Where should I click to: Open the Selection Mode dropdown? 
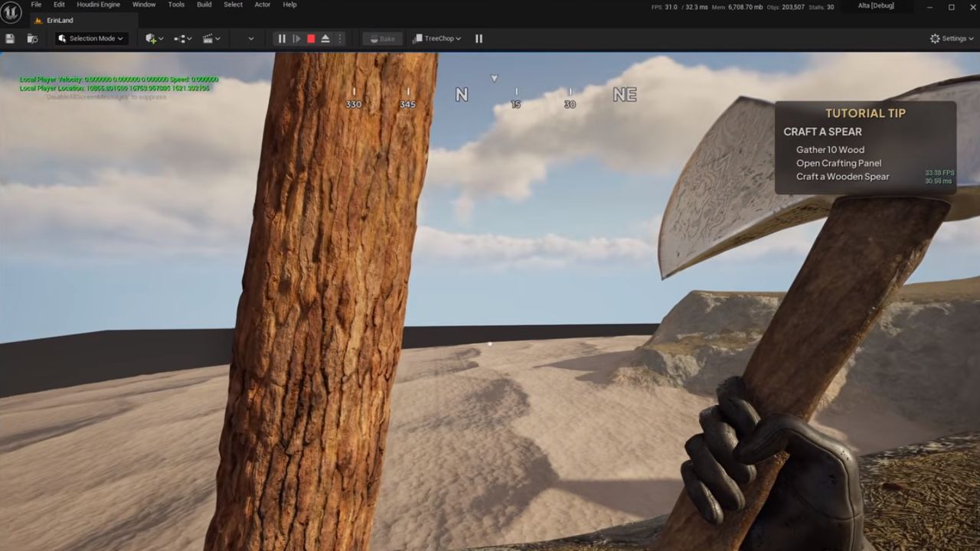coord(90,38)
